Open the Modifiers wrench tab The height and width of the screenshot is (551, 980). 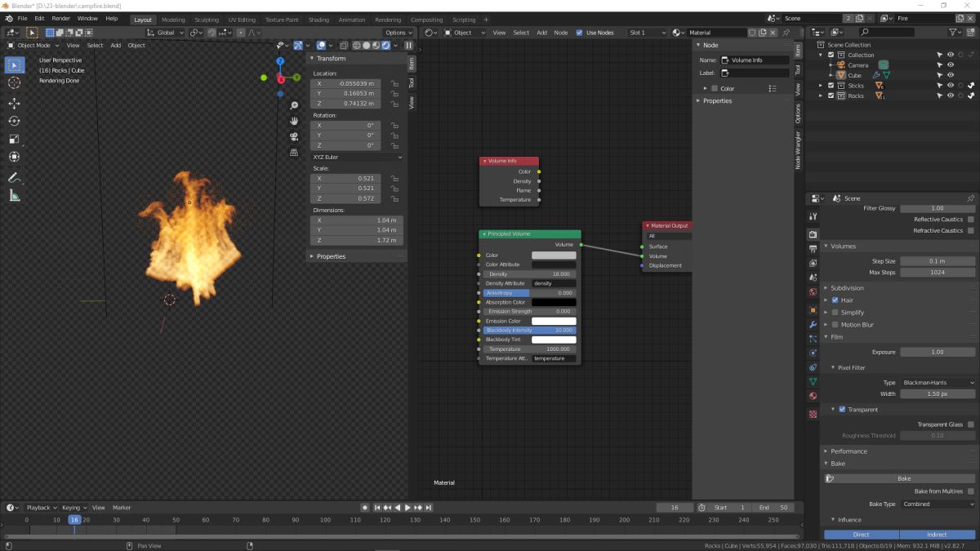click(x=813, y=325)
